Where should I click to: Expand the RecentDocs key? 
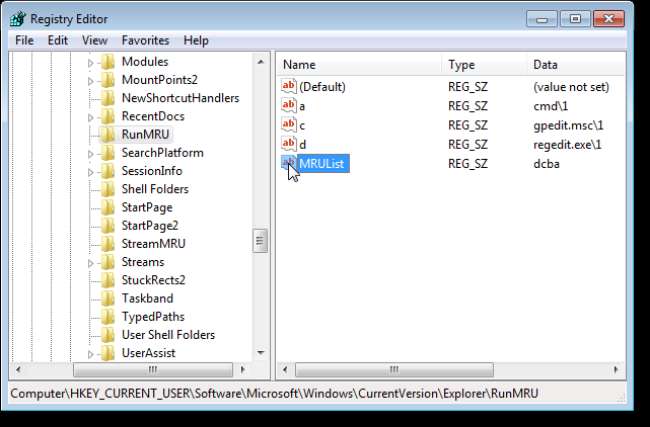90,118
